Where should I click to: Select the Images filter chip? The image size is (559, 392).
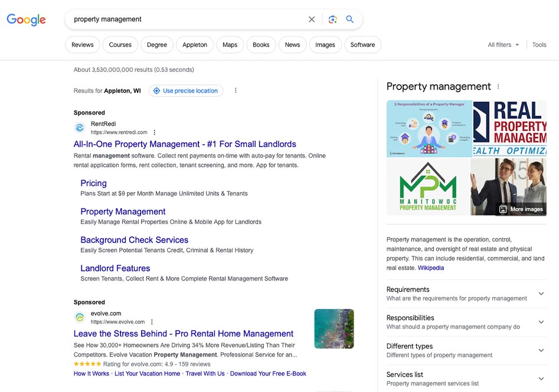tap(325, 45)
